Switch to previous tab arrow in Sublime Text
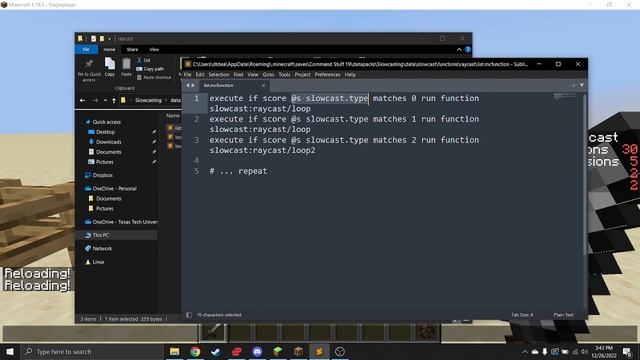The width and height of the screenshot is (640, 360). coord(188,85)
